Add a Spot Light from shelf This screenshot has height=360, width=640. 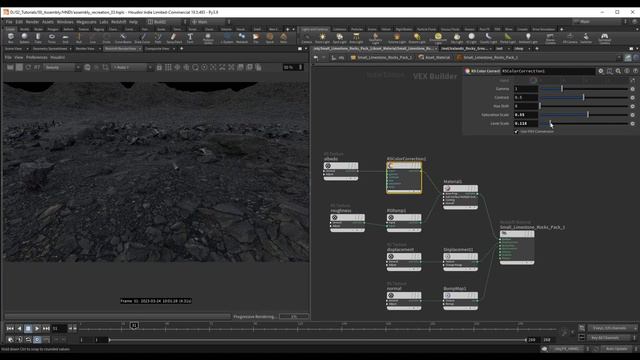pos(340,38)
